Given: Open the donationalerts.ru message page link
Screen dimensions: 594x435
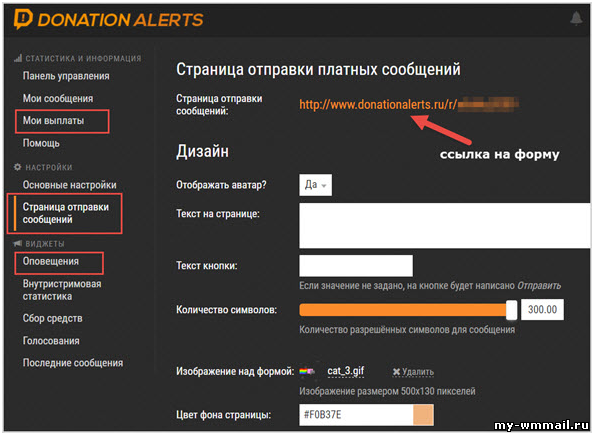Looking at the screenshot, I should (x=409, y=104).
